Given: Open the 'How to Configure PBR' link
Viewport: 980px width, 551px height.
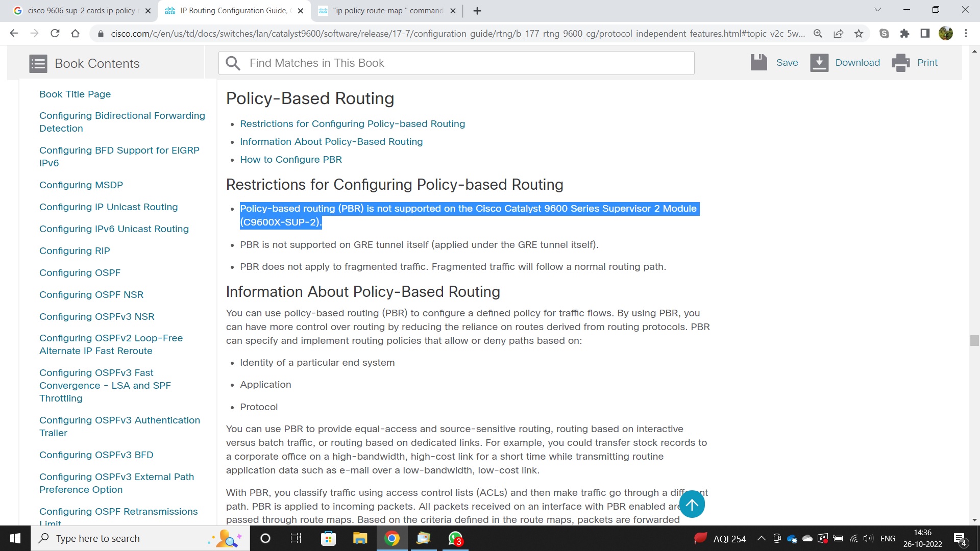Looking at the screenshot, I should 291,159.
